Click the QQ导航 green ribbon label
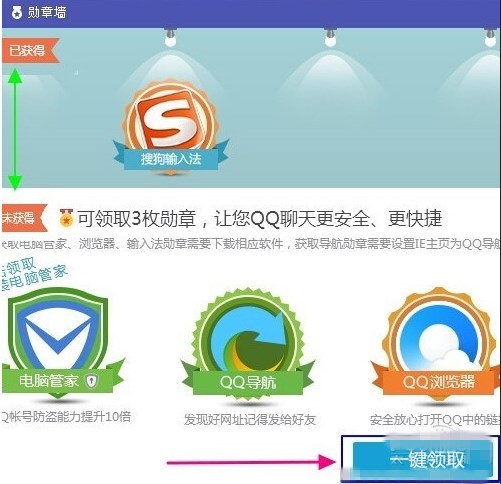This screenshot has height=484, width=501. click(248, 382)
